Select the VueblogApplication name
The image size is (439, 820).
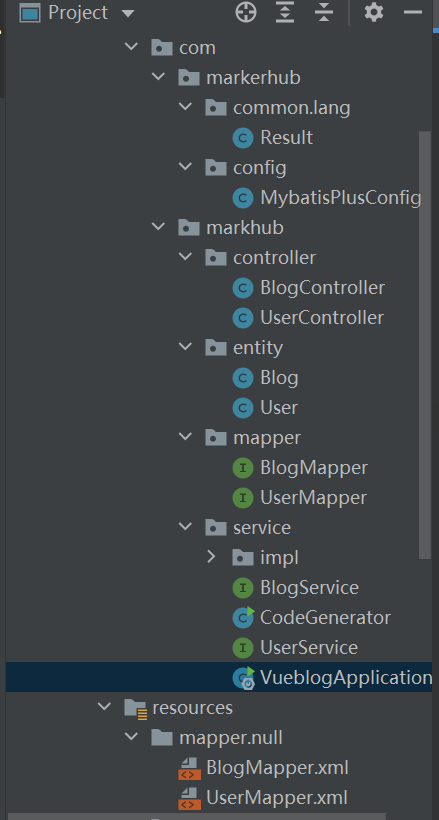346,678
